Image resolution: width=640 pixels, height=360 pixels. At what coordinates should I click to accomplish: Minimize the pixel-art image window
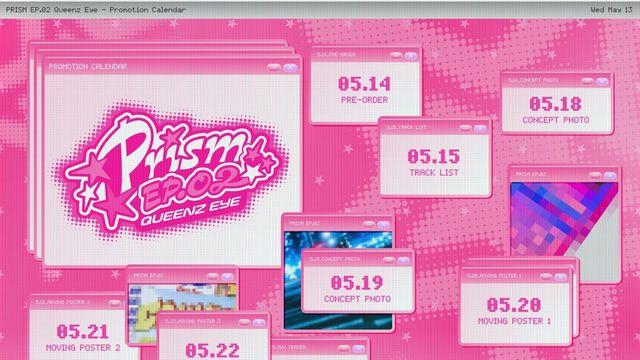(213, 277)
